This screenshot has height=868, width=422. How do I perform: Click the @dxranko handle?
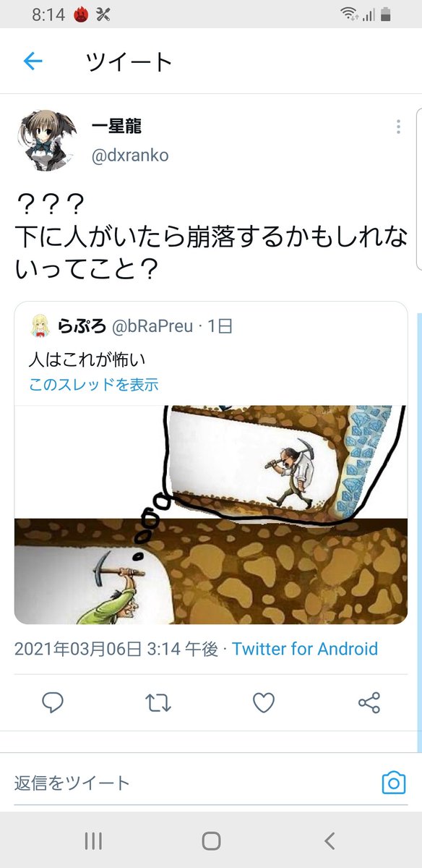(x=130, y=156)
